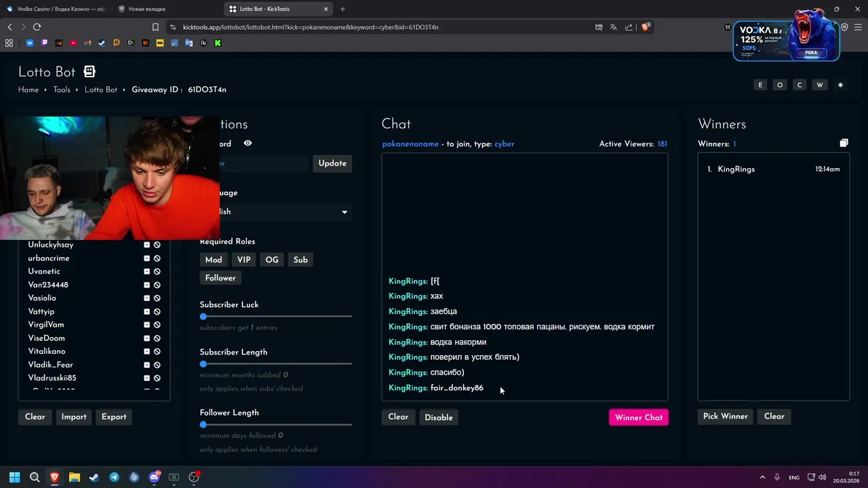Open Telegram from the taskbar
Screen dimensions: 868x488
[x=114, y=477]
